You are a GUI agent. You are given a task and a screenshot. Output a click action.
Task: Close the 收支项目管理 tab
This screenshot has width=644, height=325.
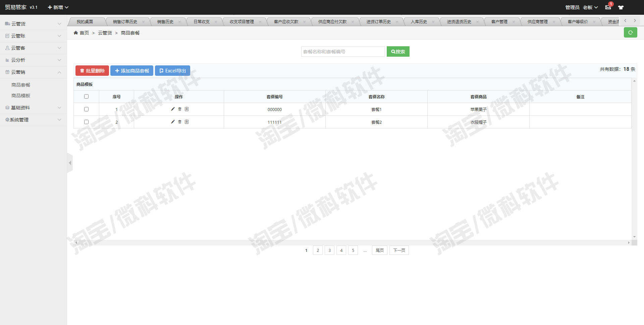click(x=260, y=22)
